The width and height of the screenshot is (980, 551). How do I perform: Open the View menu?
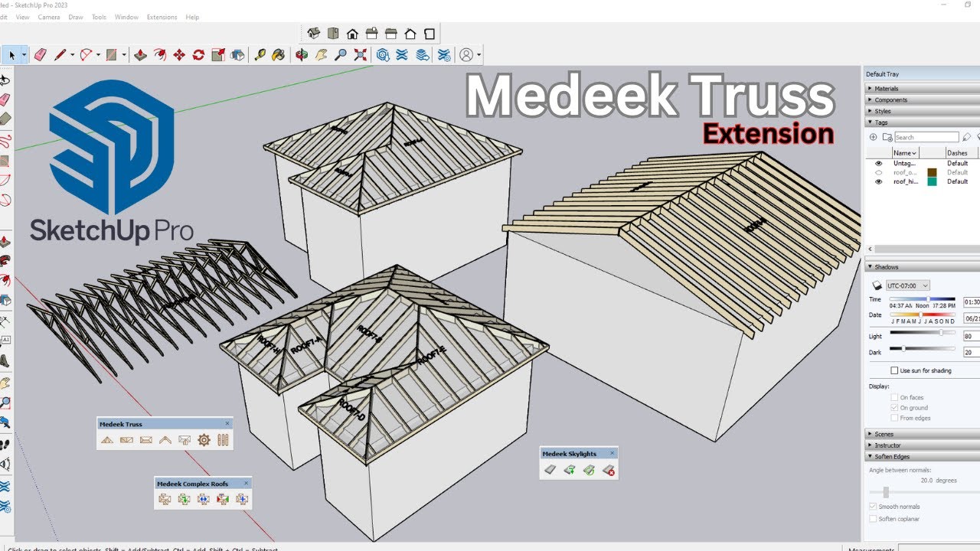point(23,17)
